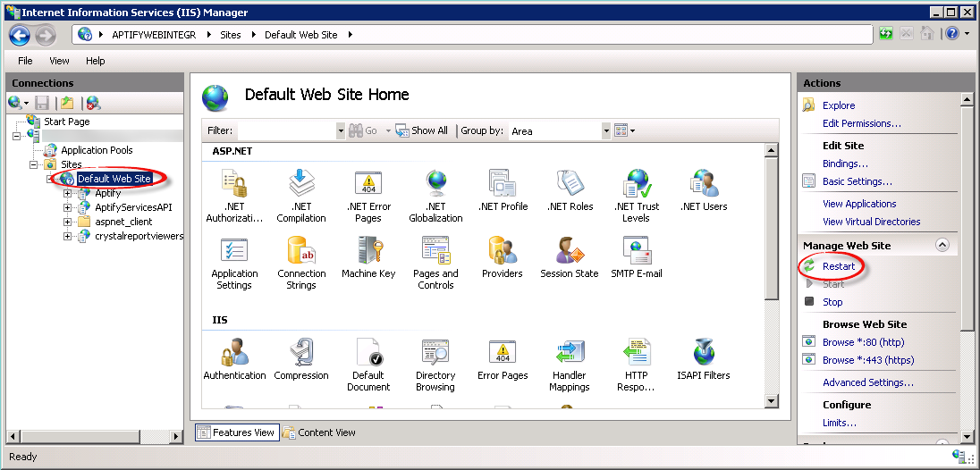Screen dimensions: 980x470
Task: Browse *:80 (http) link
Action: click(x=863, y=342)
